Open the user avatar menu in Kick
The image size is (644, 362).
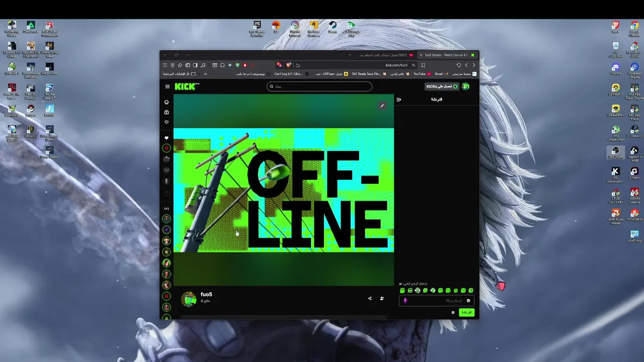[465, 86]
